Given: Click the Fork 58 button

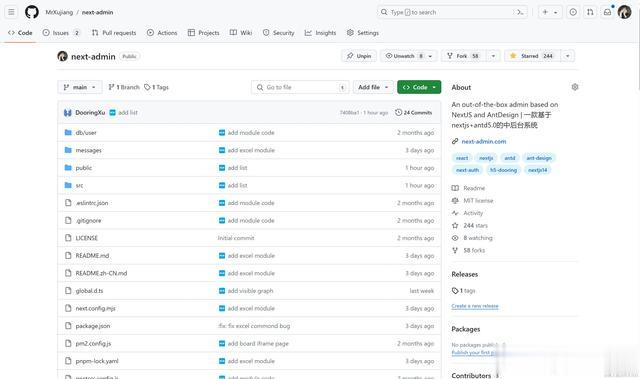Looking at the screenshot, I should (x=463, y=56).
